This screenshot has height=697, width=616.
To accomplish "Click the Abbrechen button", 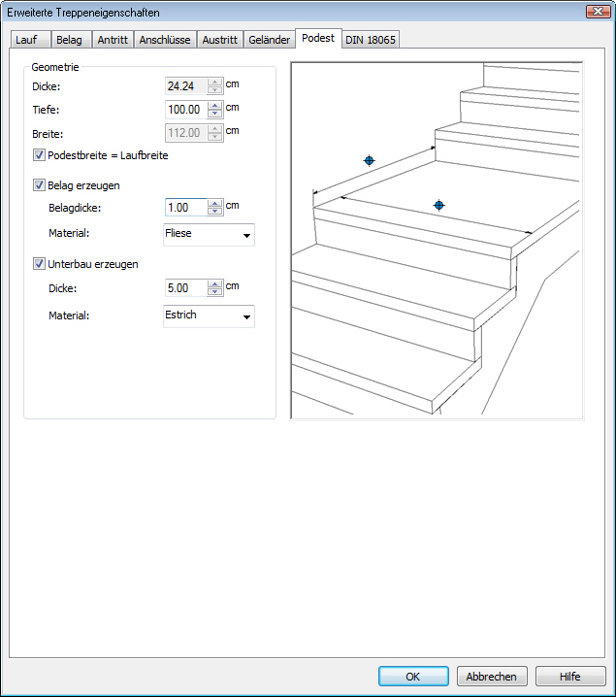I will [x=492, y=676].
